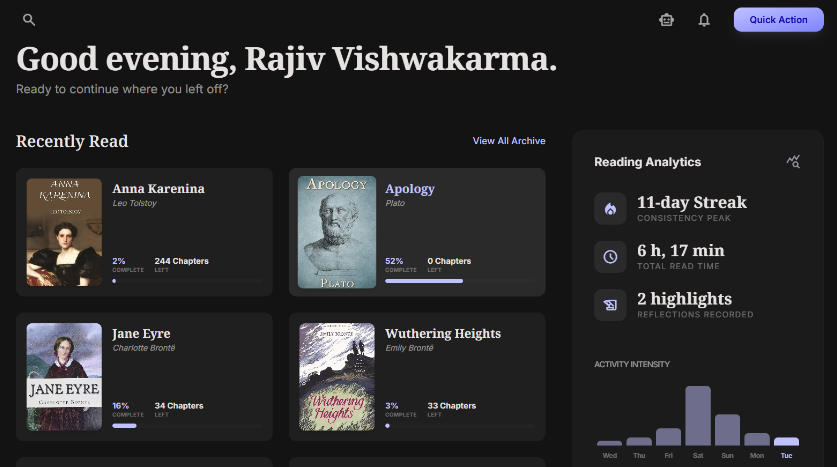This screenshot has height=467, width=837.
Task: Click the 'Plato' author name
Action: [x=395, y=203]
